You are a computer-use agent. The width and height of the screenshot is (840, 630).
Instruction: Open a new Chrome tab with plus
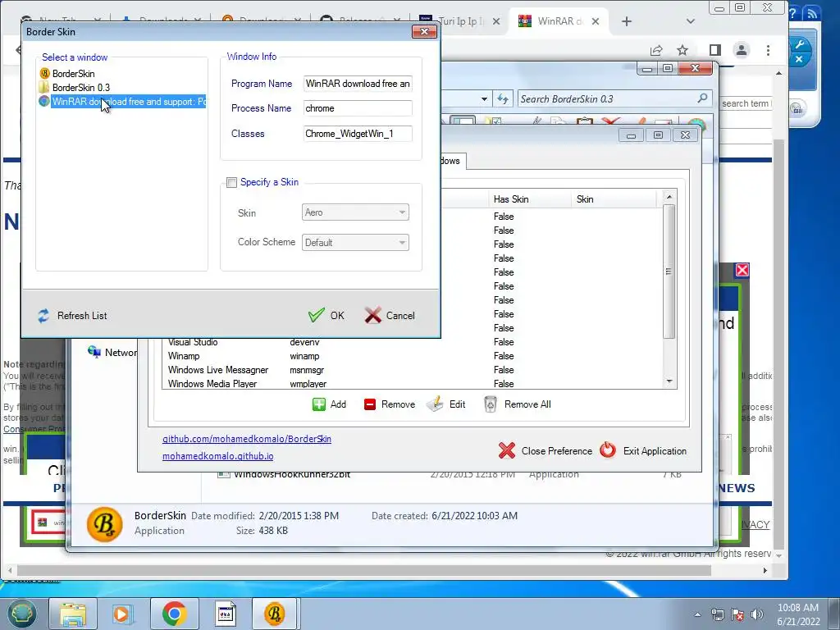tap(626, 21)
